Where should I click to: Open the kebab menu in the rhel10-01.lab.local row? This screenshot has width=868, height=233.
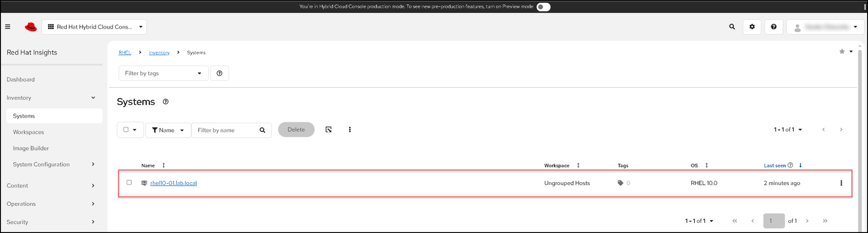(841, 183)
